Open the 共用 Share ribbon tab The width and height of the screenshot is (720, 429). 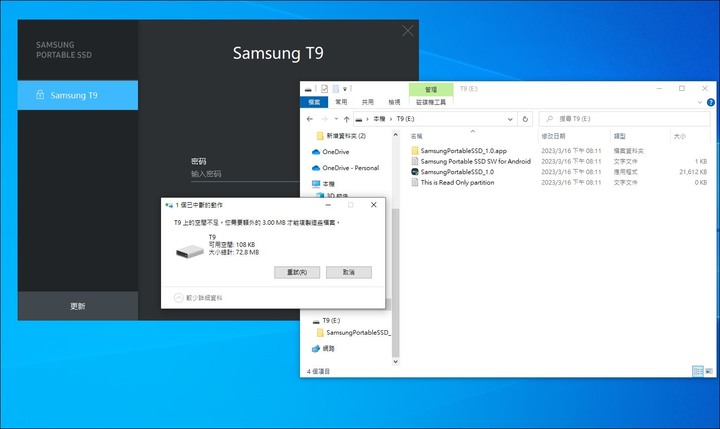367,102
